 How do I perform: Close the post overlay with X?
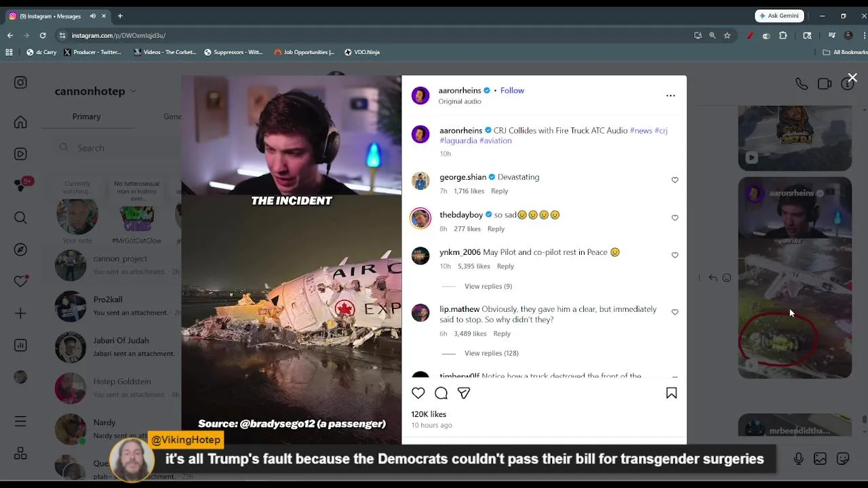point(852,78)
